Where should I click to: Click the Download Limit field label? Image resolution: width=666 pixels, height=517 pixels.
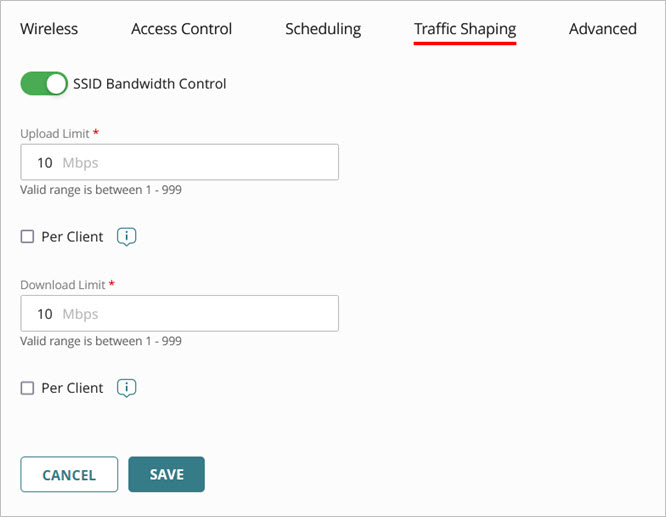click(x=63, y=285)
